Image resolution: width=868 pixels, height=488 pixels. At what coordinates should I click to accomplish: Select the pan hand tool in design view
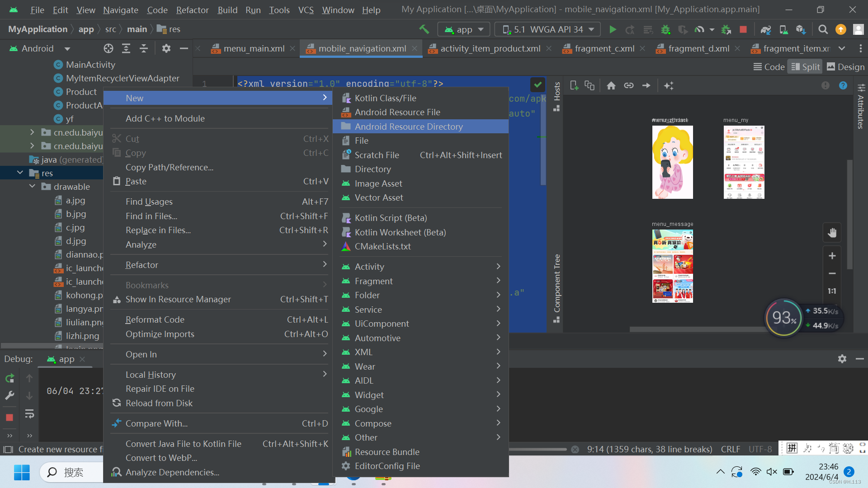click(832, 233)
